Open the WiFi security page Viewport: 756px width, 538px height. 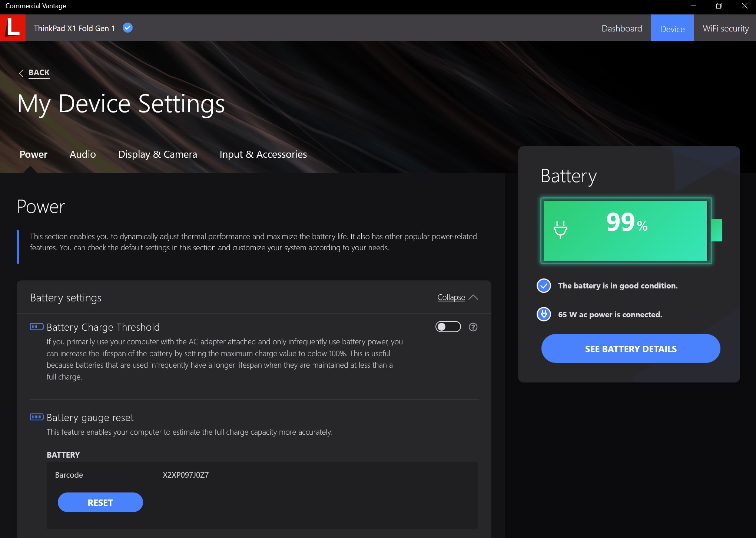coord(725,29)
